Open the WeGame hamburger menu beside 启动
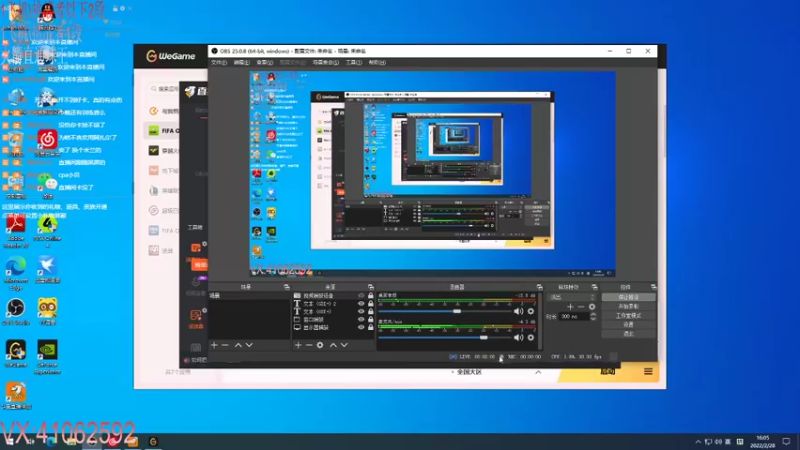Viewport: 800px width, 450px height. pyautogui.click(x=648, y=371)
